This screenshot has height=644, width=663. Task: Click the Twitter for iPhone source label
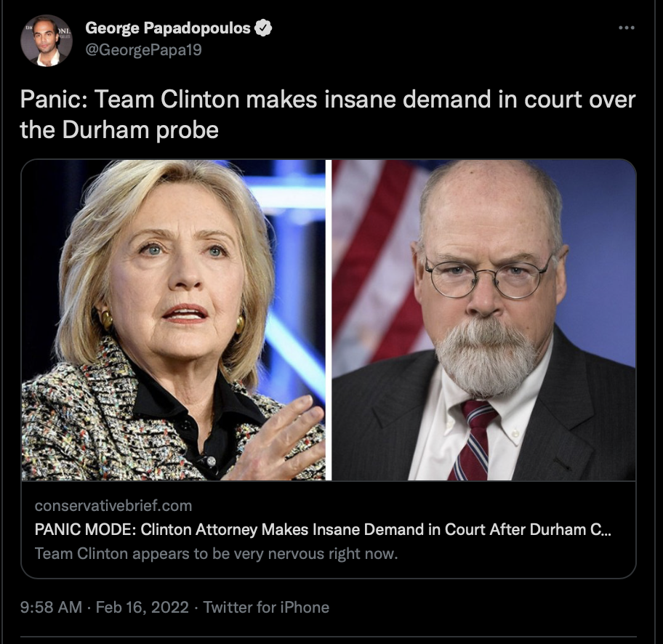click(x=266, y=607)
